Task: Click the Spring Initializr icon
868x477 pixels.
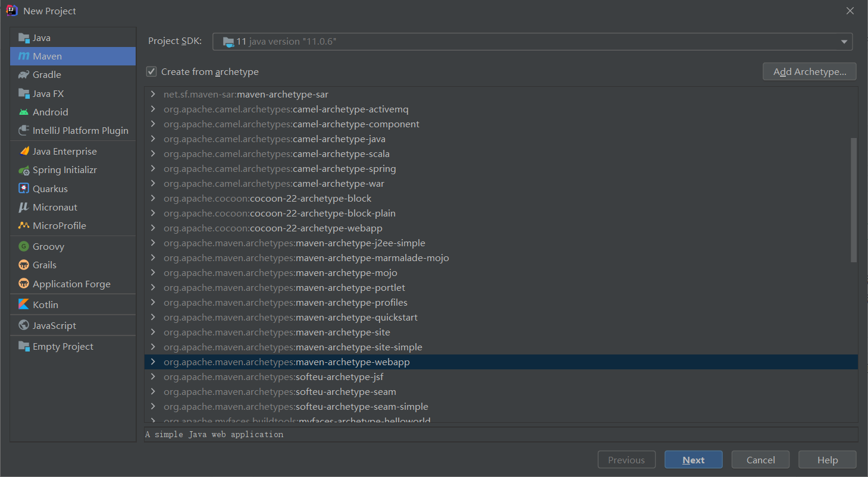Action: (24, 170)
